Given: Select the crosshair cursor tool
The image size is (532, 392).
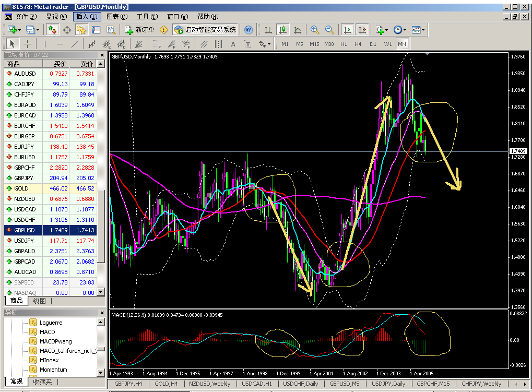Looking at the screenshot, I should tap(27, 44).
